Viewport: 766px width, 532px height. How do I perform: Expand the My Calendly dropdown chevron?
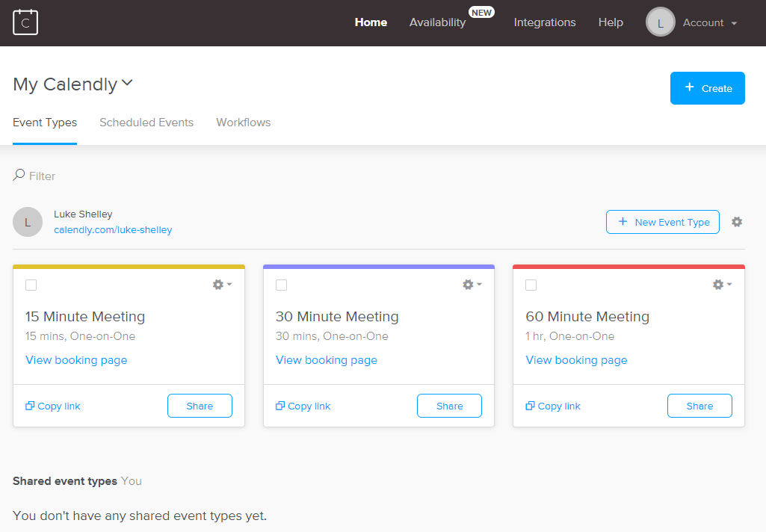[x=127, y=83]
